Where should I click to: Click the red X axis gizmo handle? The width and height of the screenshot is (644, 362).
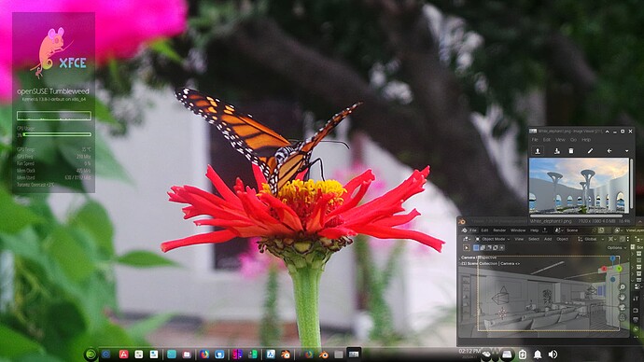click(604, 269)
